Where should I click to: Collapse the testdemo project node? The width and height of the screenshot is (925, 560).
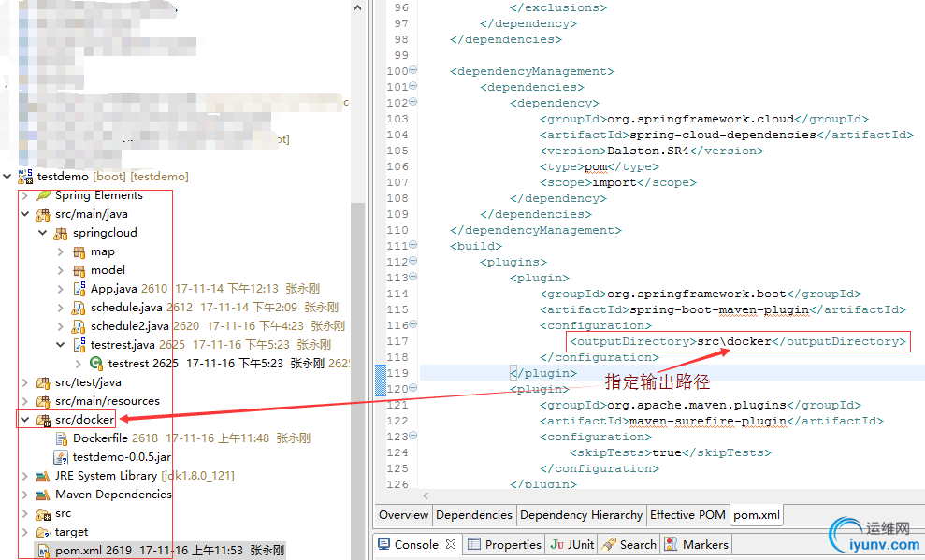[7, 177]
